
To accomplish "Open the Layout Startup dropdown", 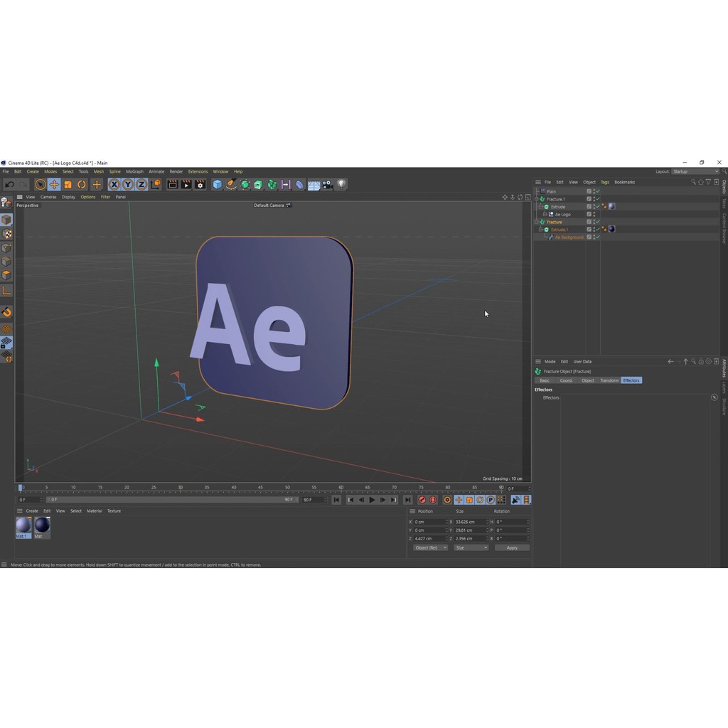I will (695, 171).
